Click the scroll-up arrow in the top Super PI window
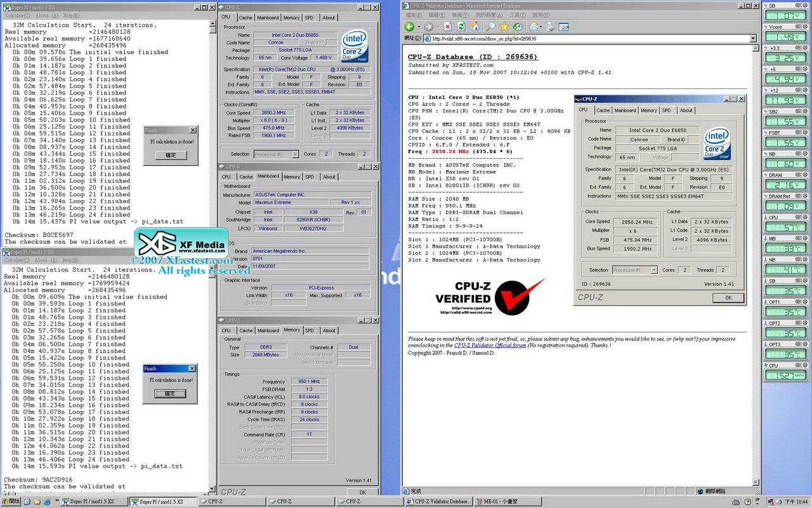 (x=212, y=23)
